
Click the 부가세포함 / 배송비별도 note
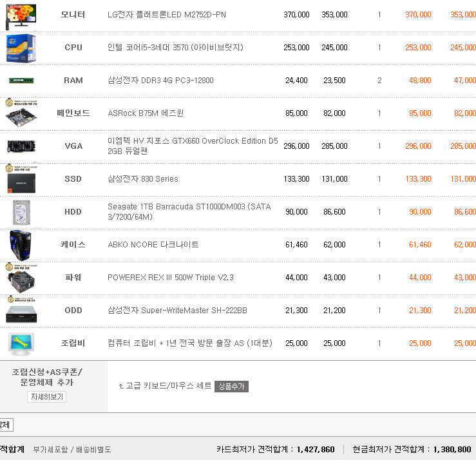(x=72, y=450)
